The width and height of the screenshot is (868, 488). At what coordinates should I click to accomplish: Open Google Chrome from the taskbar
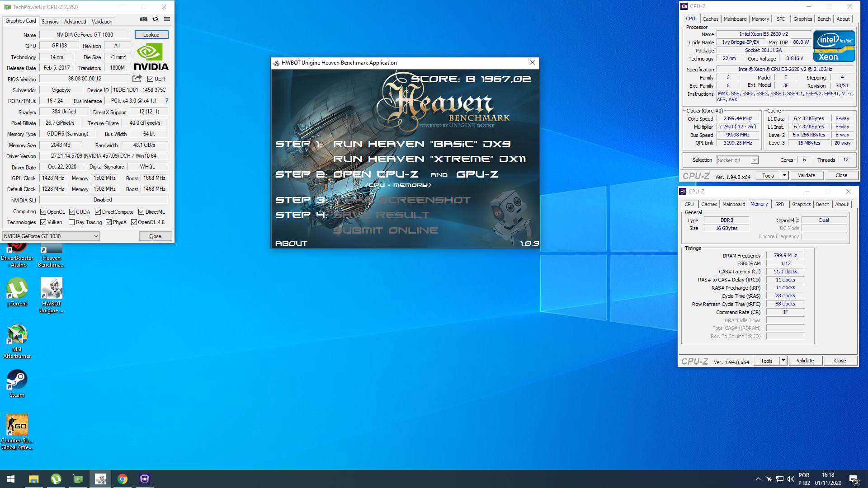[123, 479]
